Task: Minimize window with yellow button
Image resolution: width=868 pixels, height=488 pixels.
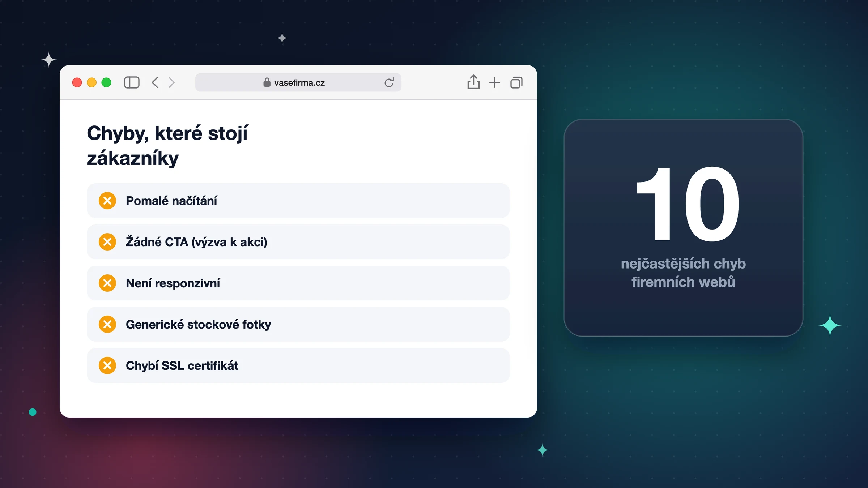Action: [x=92, y=82]
